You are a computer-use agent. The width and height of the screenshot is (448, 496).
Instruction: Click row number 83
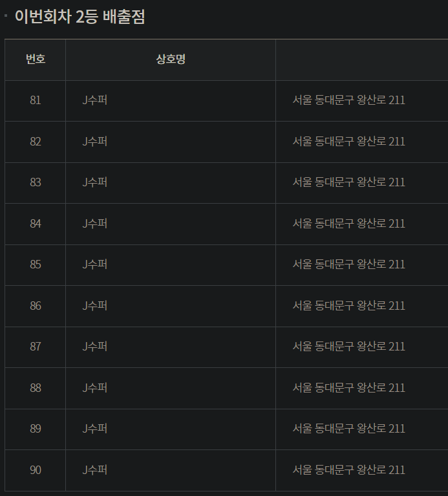pyautogui.click(x=35, y=182)
